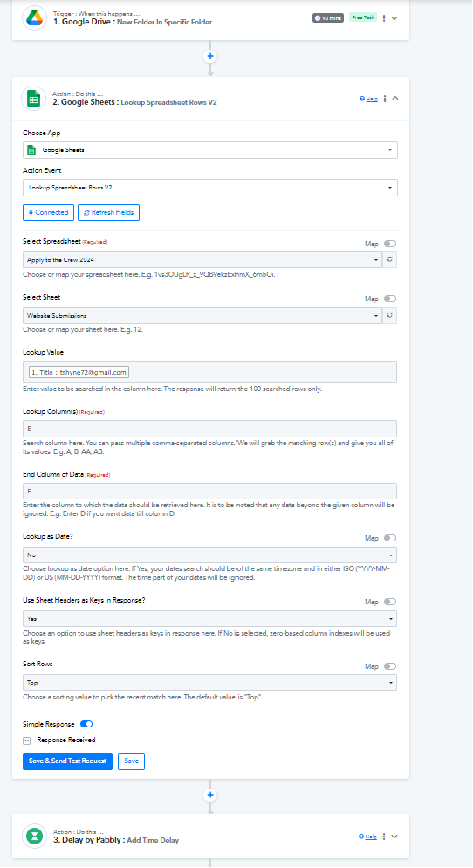The height and width of the screenshot is (868, 473).
Task: Turn off the Simple Response switch
Action: (x=86, y=724)
